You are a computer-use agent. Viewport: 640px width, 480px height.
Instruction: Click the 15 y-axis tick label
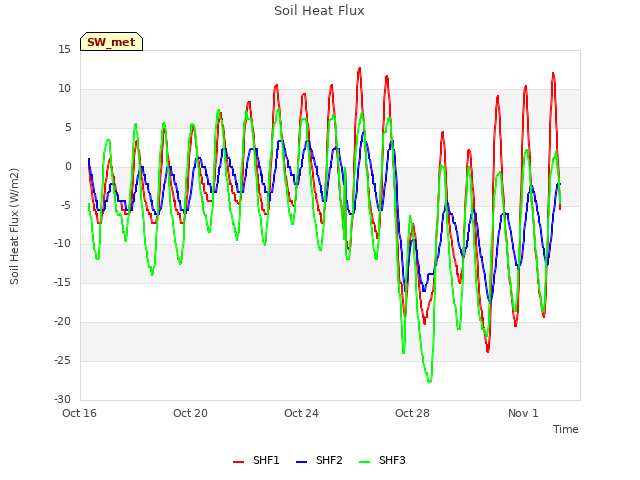click(x=64, y=50)
